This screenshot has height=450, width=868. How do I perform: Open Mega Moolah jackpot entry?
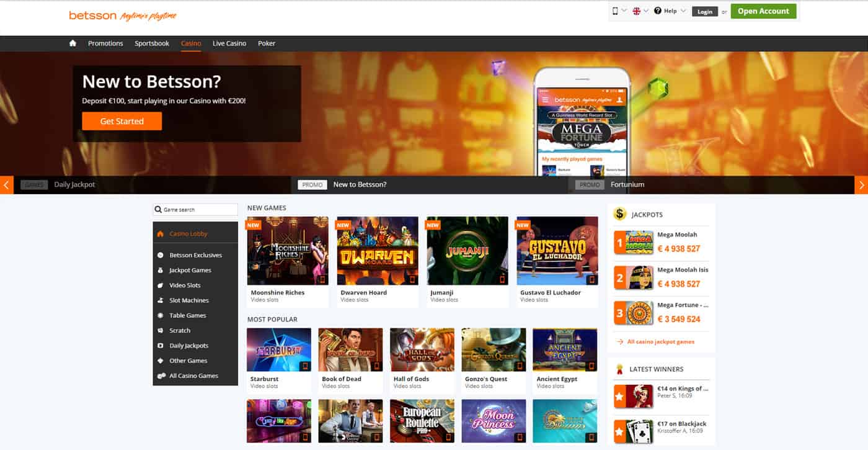click(662, 242)
